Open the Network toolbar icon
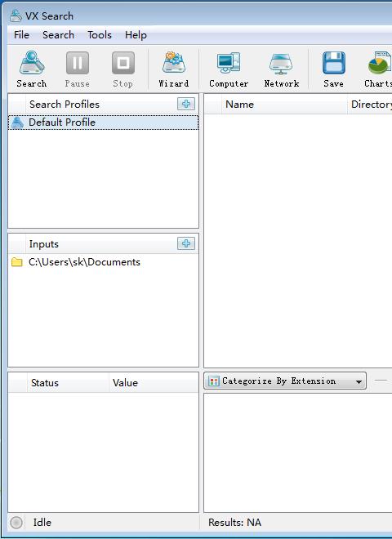Viewport: 392px width, 539px height. coord(282,69)
